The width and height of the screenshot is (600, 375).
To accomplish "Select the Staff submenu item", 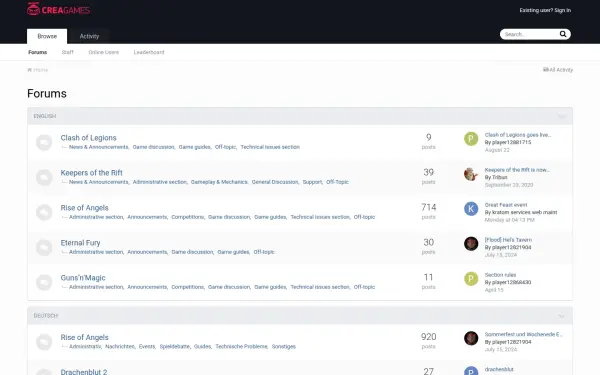I will coord(67,52).
